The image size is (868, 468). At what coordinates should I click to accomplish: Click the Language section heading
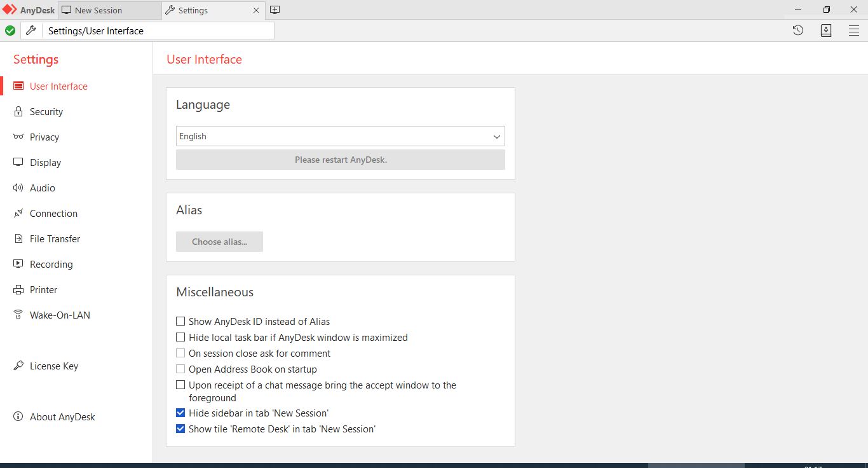[203, 105]
